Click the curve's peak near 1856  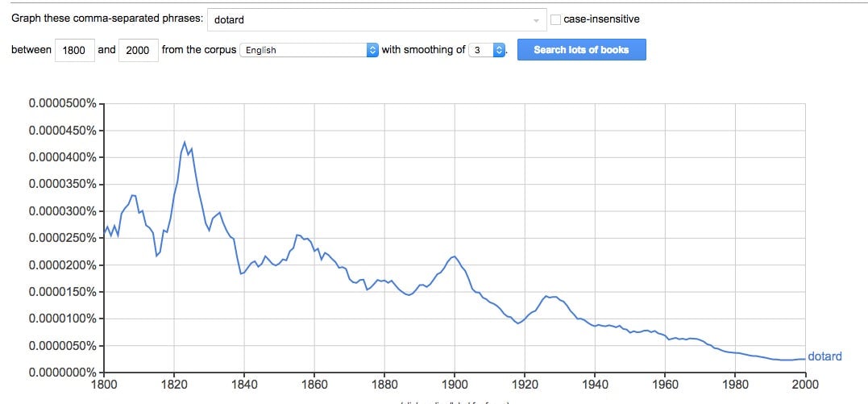297,235
